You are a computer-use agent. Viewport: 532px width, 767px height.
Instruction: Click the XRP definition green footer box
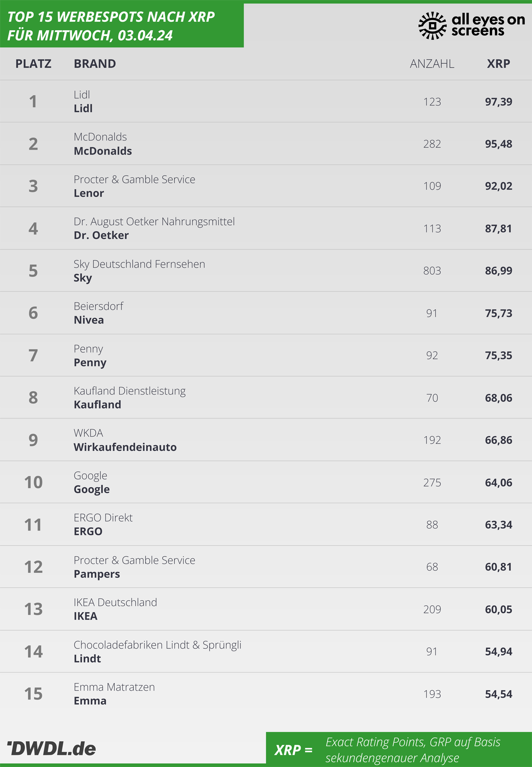pyautogui.click(x=399, y=749)
